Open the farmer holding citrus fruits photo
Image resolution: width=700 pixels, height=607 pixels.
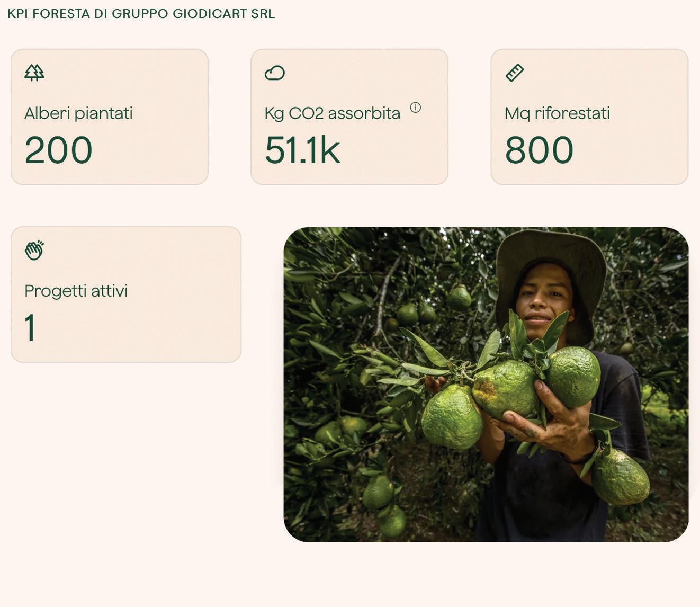tap(486, 385)
